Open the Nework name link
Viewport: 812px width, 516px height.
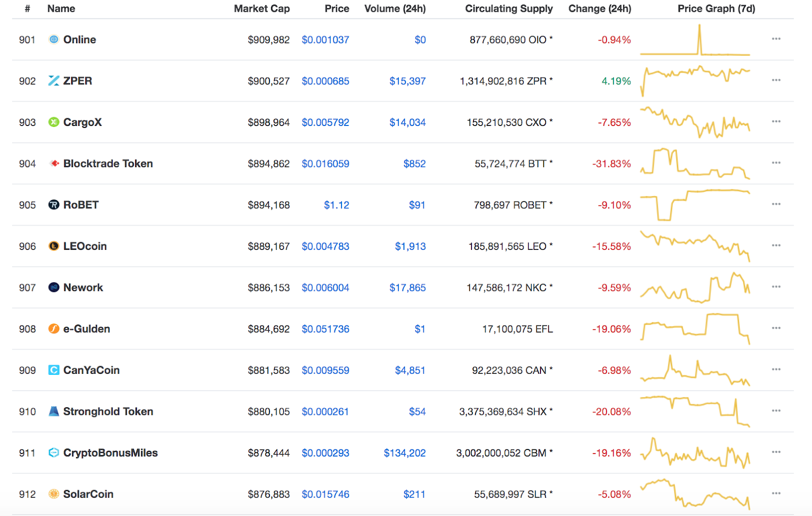tap(83, 287)
